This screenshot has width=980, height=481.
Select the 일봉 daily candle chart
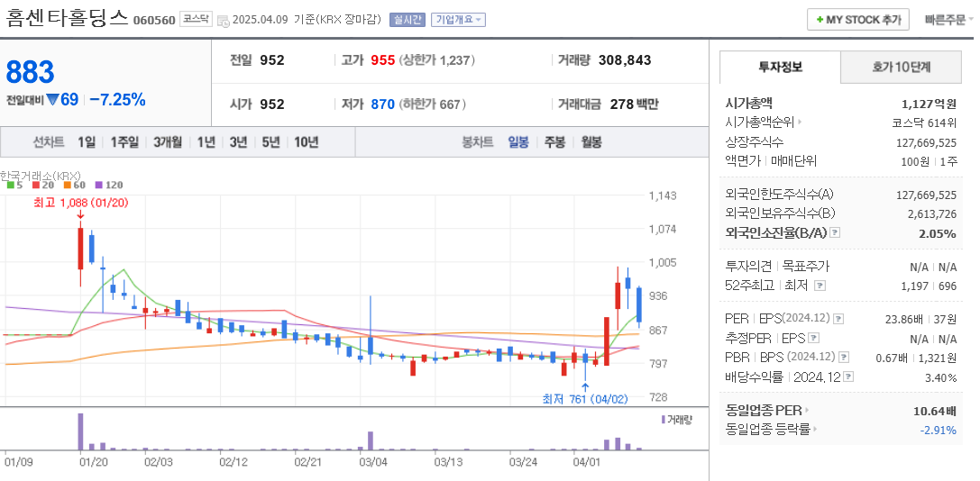click(518, 142)
